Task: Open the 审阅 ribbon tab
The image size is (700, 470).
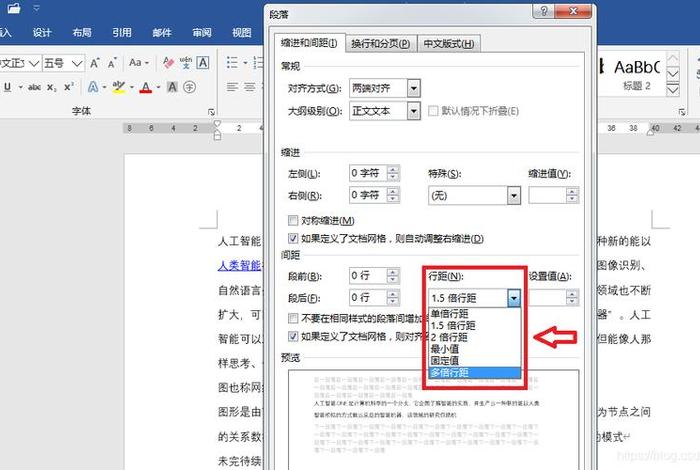Action: pyautogui.click(x=202, y=32)
